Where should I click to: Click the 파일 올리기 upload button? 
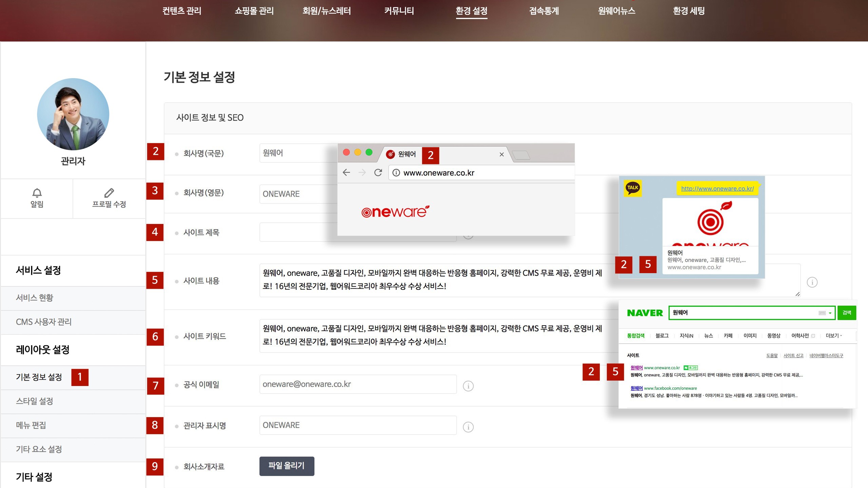[287, 466]
